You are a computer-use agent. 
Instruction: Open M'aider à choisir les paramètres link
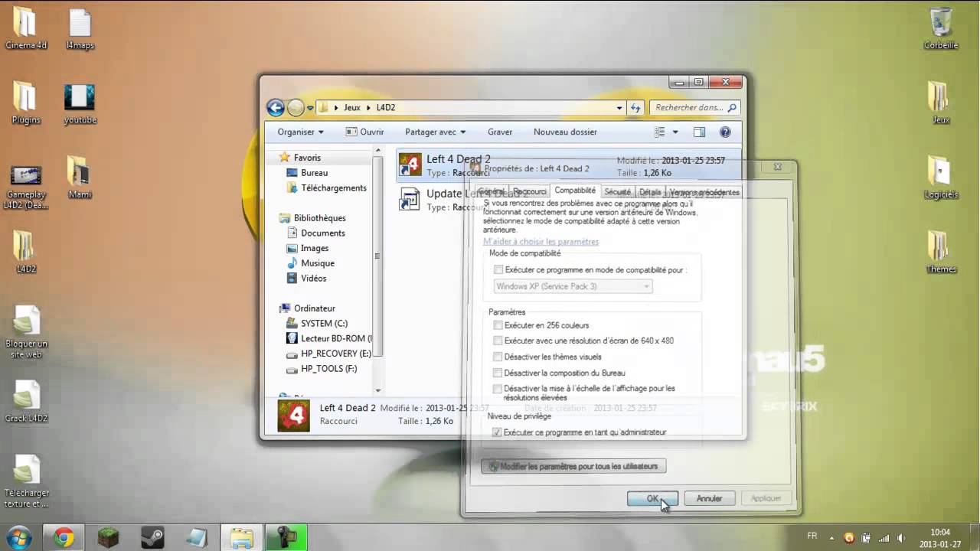[x=541, y=242]
